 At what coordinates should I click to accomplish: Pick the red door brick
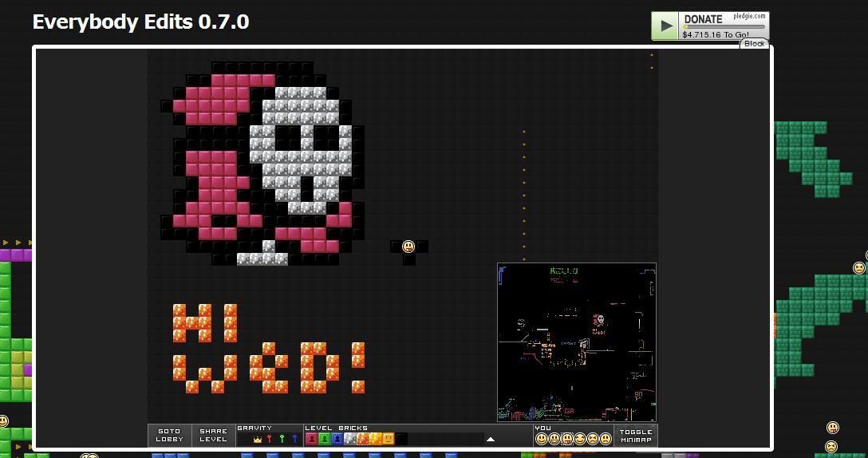(x=312, y=439)
